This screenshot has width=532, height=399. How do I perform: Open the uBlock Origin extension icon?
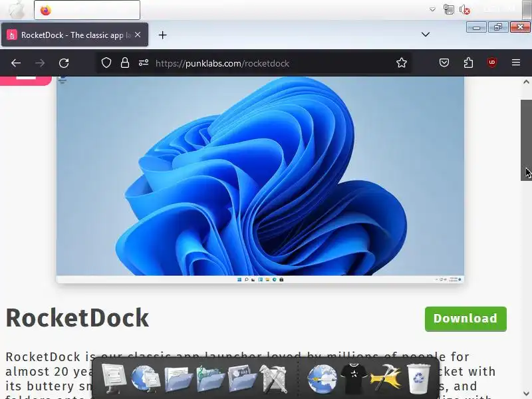[492, 63]
